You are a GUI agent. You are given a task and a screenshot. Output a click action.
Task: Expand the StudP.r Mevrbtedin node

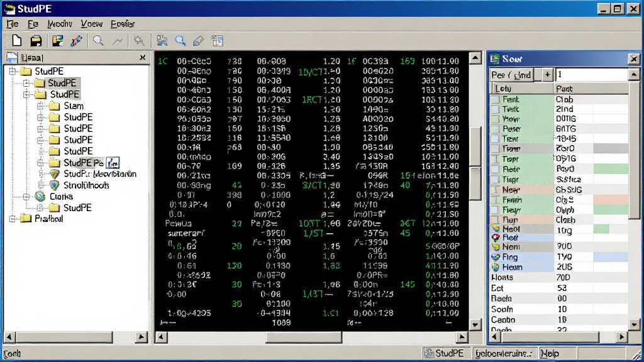coord(40,174)
